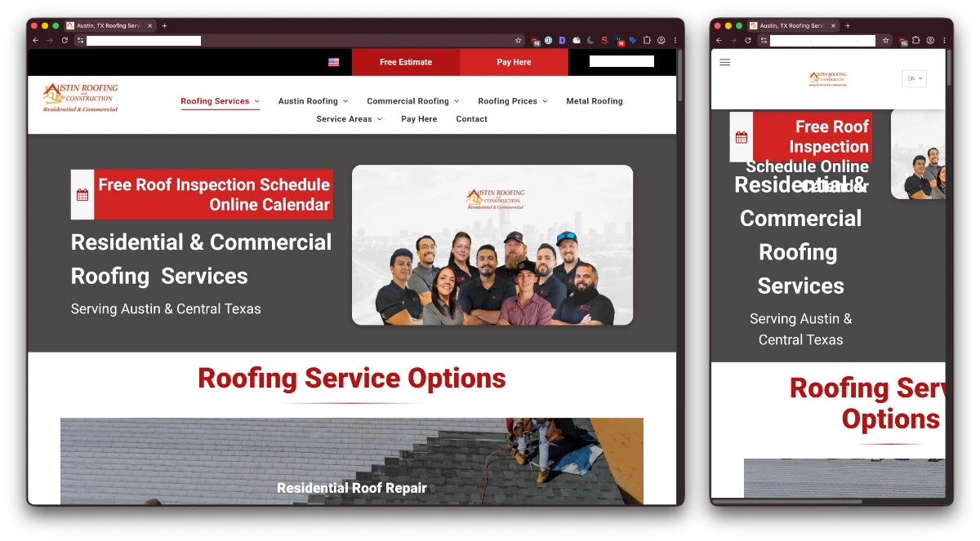Open Chrome's three-dot menu in wide window

click(x=675, y=40)
